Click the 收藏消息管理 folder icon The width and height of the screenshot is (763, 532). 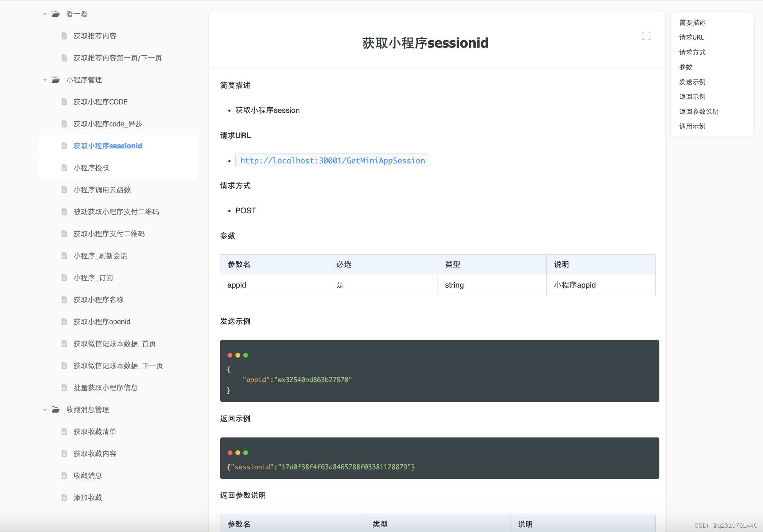coord(55,410)
